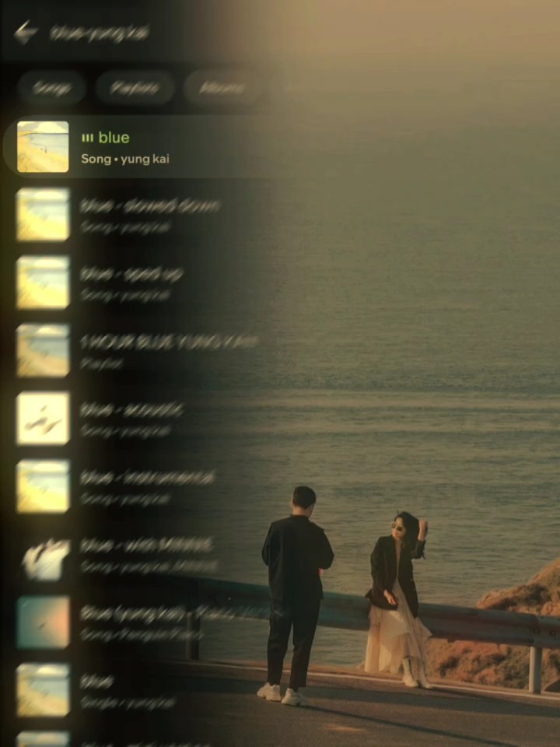
Task: Select the Songs filter chip
Action: point(52,88)
